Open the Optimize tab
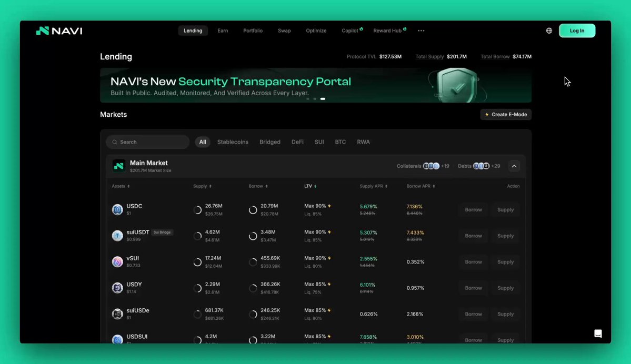The height and width of the screenshot is (364, 631). [x=316, y=31]
